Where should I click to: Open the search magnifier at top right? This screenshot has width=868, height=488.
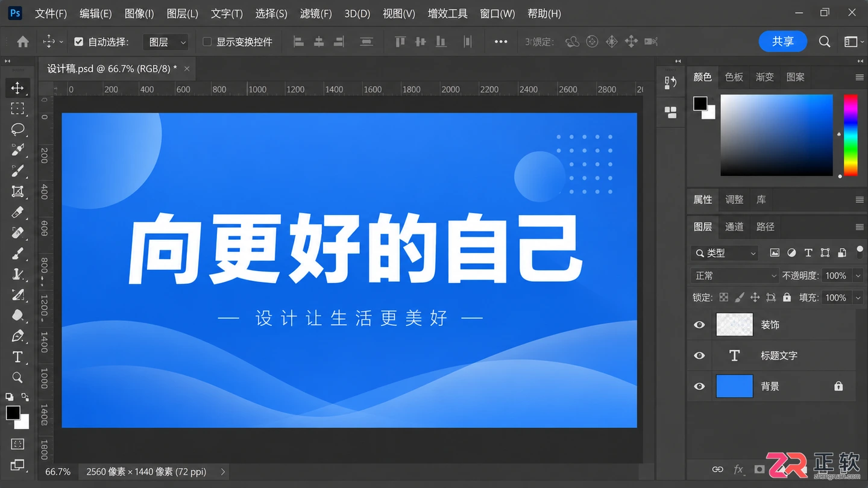[x=825, y=42]
